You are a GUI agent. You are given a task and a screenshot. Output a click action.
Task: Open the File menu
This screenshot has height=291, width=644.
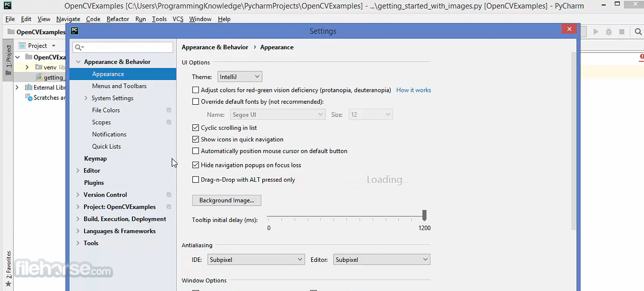tap(10, 19)
